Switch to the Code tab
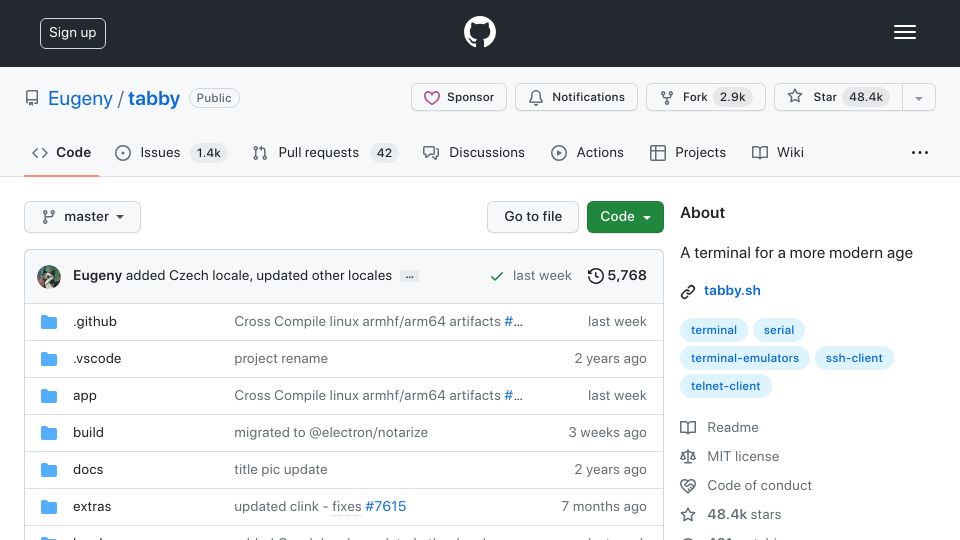 point(62,152)
